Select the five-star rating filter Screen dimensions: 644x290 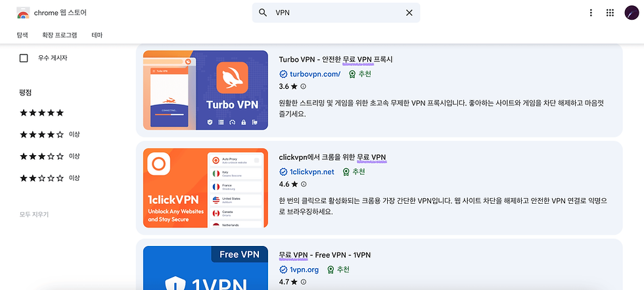pyautogui.click(x=42, y=112)
